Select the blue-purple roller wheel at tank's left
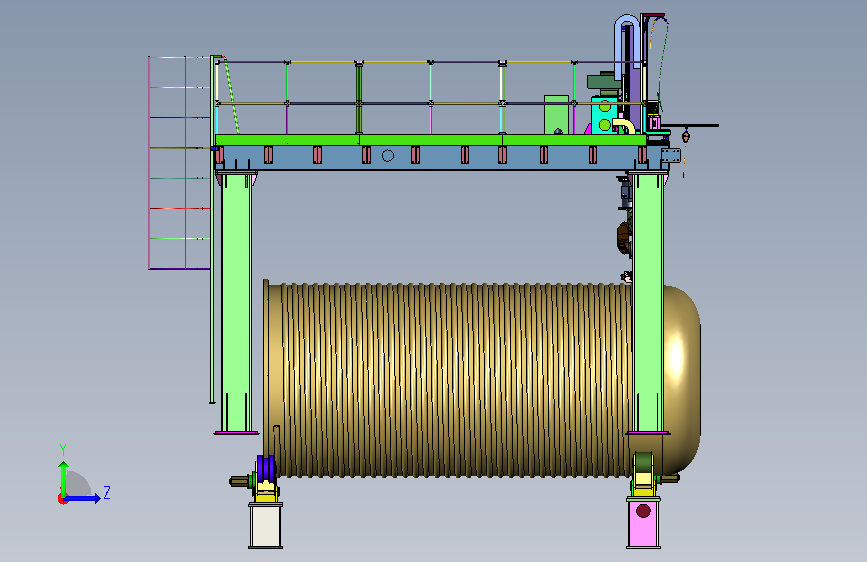The width and height of the screenshot is (867, 562). [x=266, y=470]
